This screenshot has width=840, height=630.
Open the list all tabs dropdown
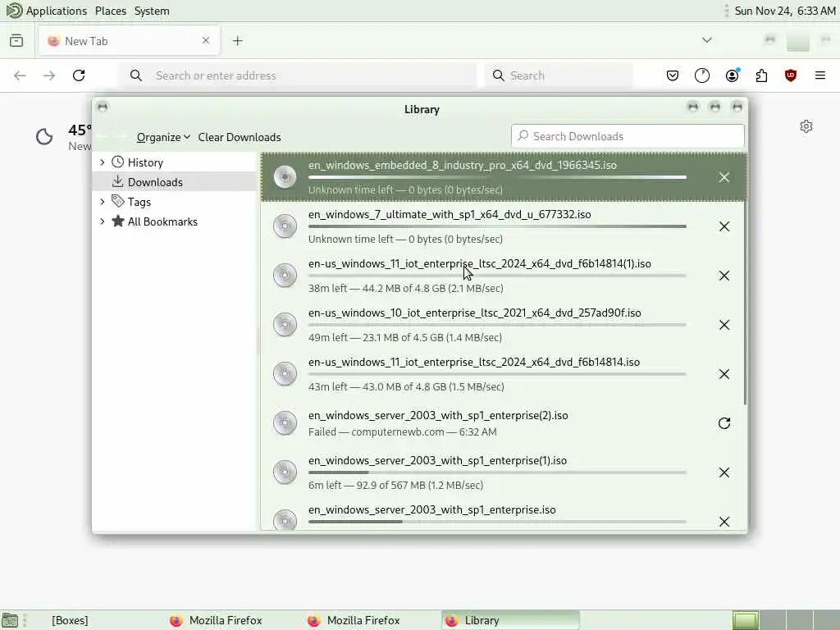[707, 40]
